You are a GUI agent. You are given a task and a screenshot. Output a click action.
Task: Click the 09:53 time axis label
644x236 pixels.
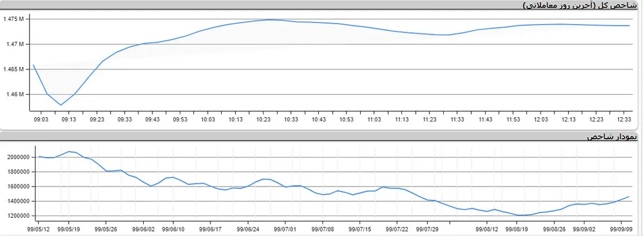coord(180,119)
